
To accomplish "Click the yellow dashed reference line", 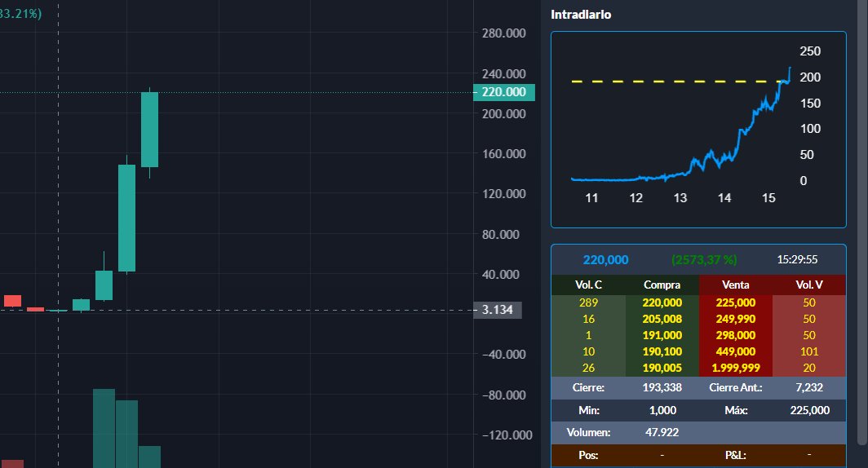I will click(x=675, y=82).
